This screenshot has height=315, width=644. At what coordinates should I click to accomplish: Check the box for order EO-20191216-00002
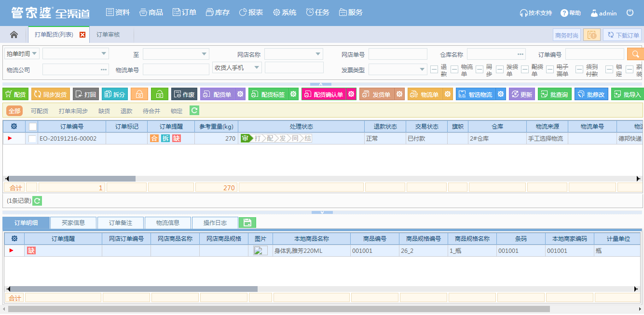click(x=32, y=139)
